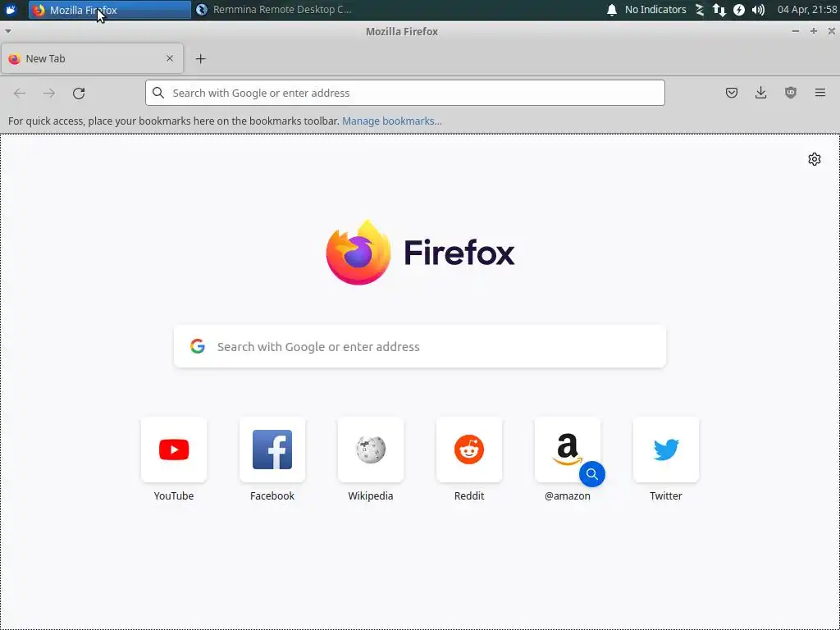Viewport: 840px width, 630px height.
Task: Click the reload page icon
Action: (79, 94)
